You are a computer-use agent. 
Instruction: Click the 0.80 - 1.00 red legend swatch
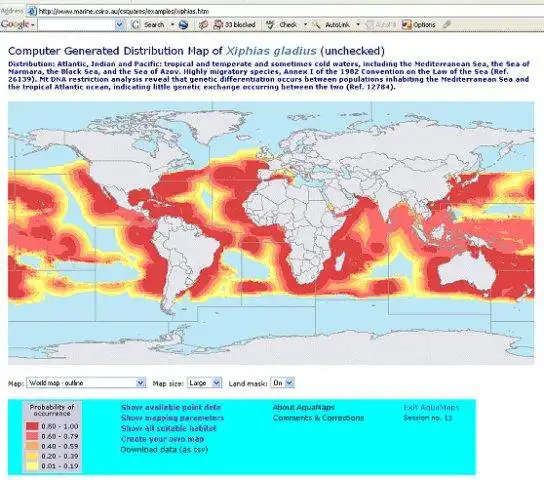[x=32, y=426]
